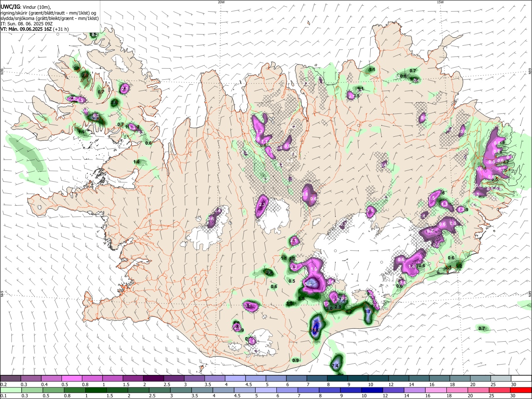
Task: Select the slate blue 6 snow swatch
Action: click(296, 378)
